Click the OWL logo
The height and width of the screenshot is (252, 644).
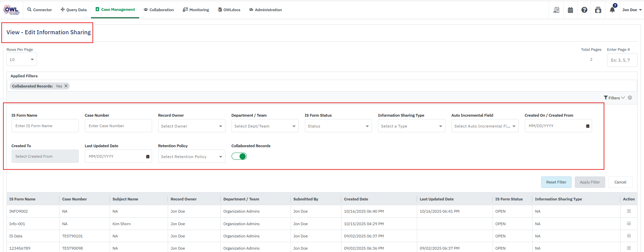coord(11,10)
